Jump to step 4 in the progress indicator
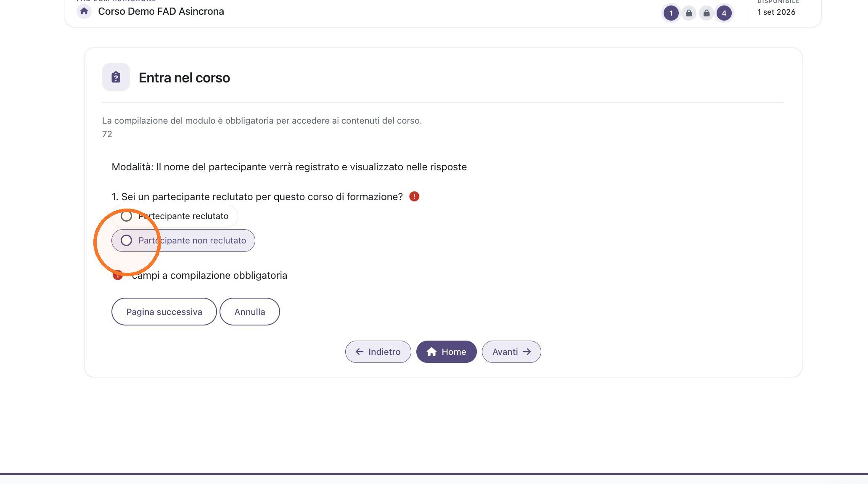The width and height of the screenshot is (868, 484). 724,13
